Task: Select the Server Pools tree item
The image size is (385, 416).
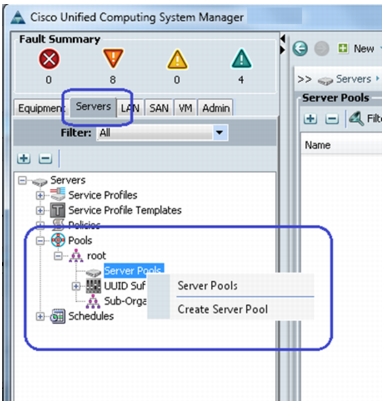Action: pos(134,270)
